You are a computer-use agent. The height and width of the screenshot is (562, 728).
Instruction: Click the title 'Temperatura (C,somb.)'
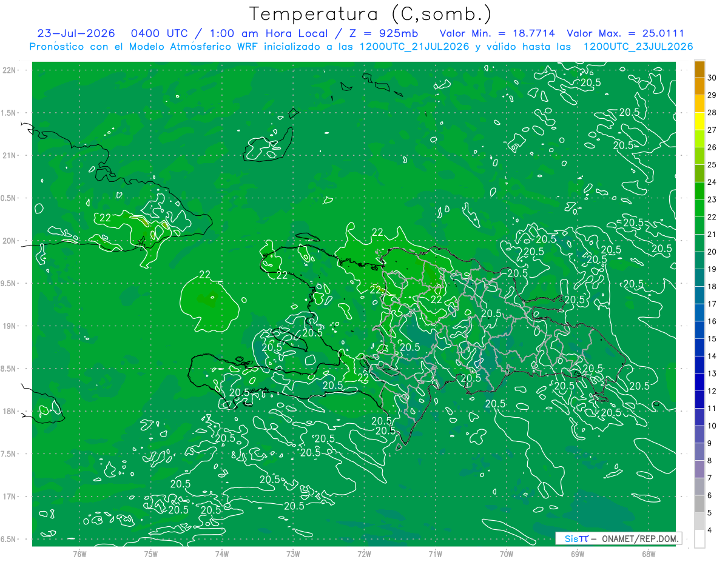371,14
